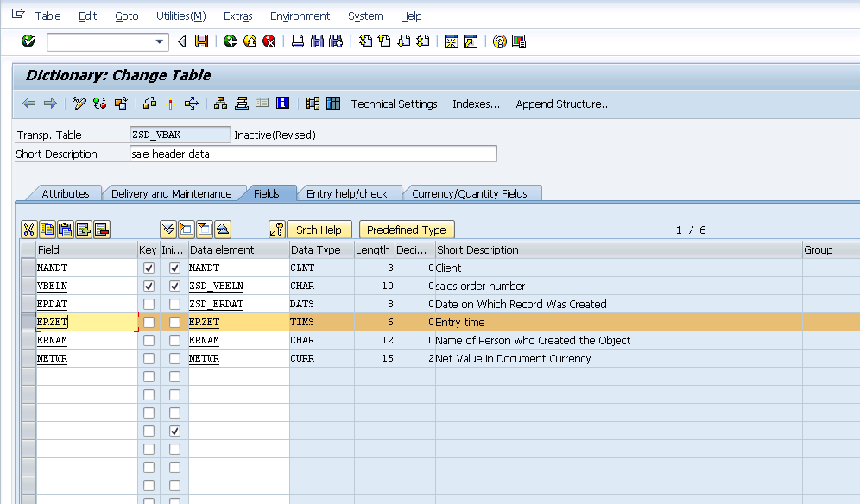This screenshot has height=504, width=860.
Task: Click the Predefined Type button
Action: click(x=407, y=229)
